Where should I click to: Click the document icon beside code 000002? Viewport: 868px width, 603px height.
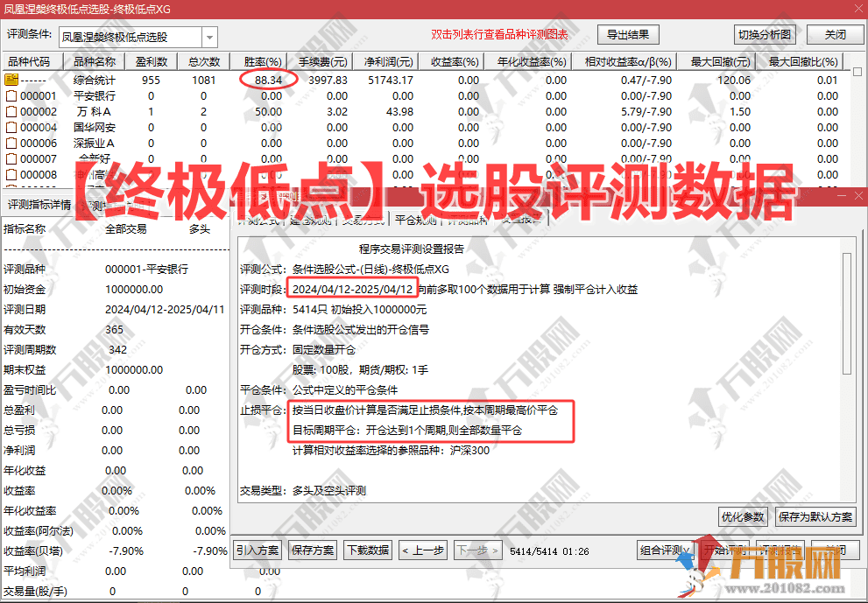[x=11, y=112]
